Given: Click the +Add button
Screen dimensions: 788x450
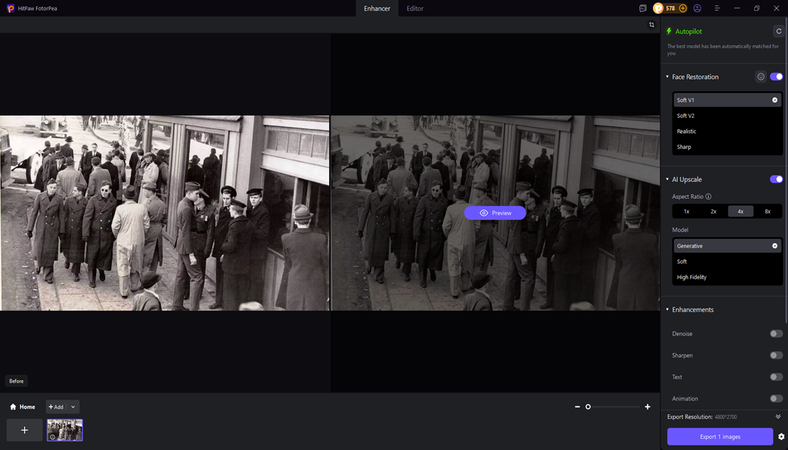Looking at the screenshot, I should (56, 407).
